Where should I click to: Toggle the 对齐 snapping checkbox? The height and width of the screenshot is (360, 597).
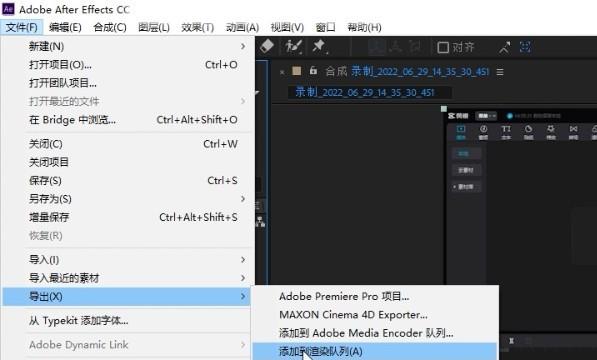pyautogui.click(x=443, y=48)
